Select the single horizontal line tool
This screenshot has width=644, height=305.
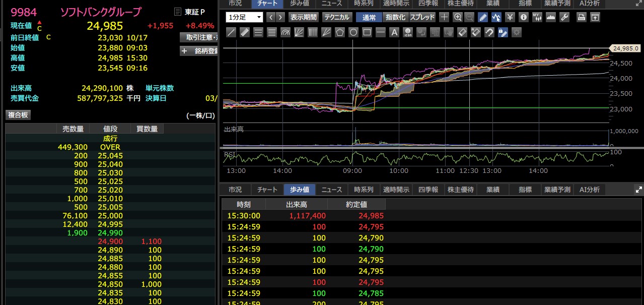pyautogui.click(x=381, y=32)
